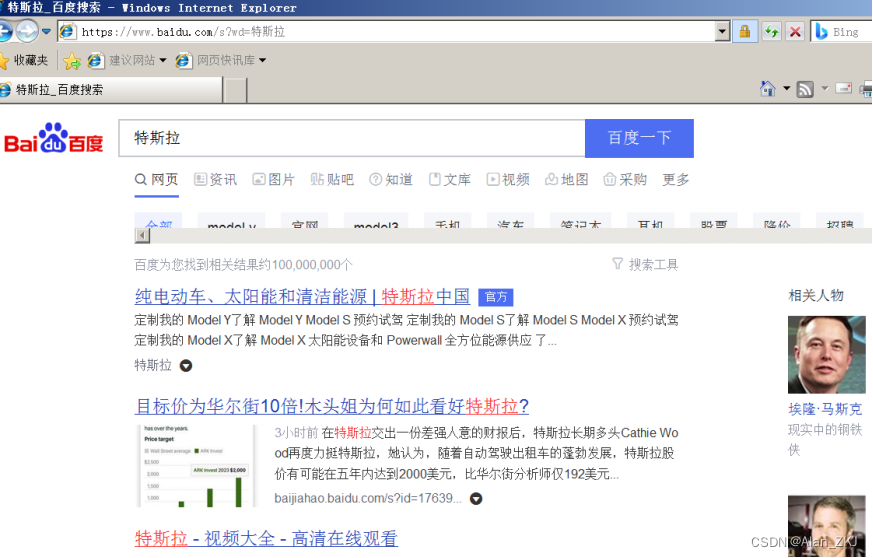Open the 建议网站 dropdown
This screenshot has width=873, height=558.
[x=127, y=60]
